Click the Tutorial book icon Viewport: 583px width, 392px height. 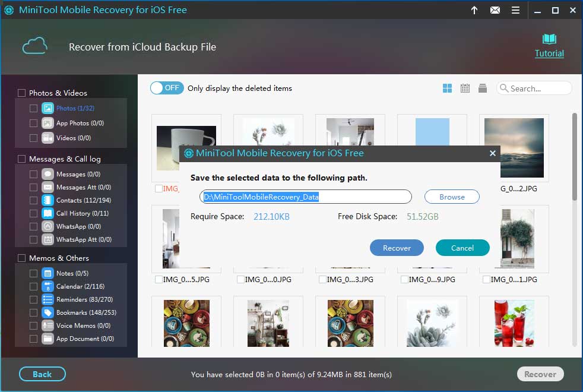click(x=549, y=39)
